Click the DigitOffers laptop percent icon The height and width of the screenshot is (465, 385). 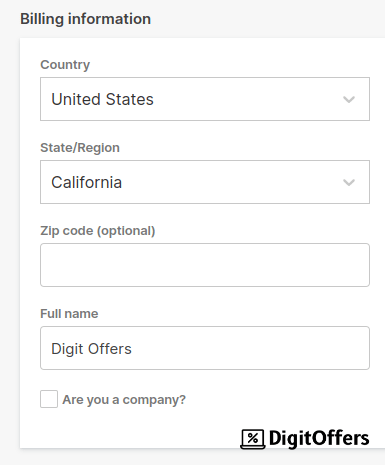pyautogui.click(x=253, y=439)
